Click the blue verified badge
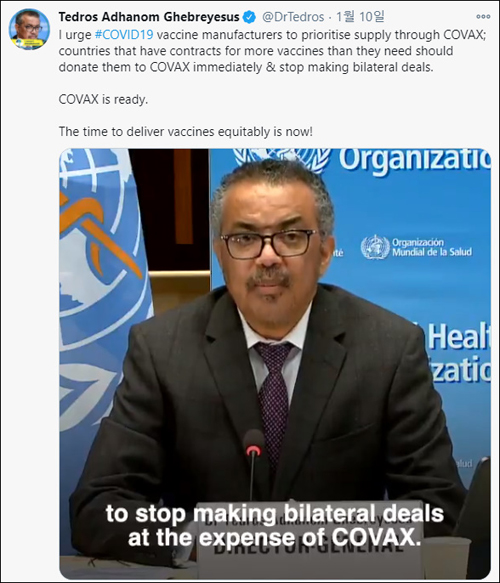The width and height of the screenshot is (500, 583). (249, 17)
